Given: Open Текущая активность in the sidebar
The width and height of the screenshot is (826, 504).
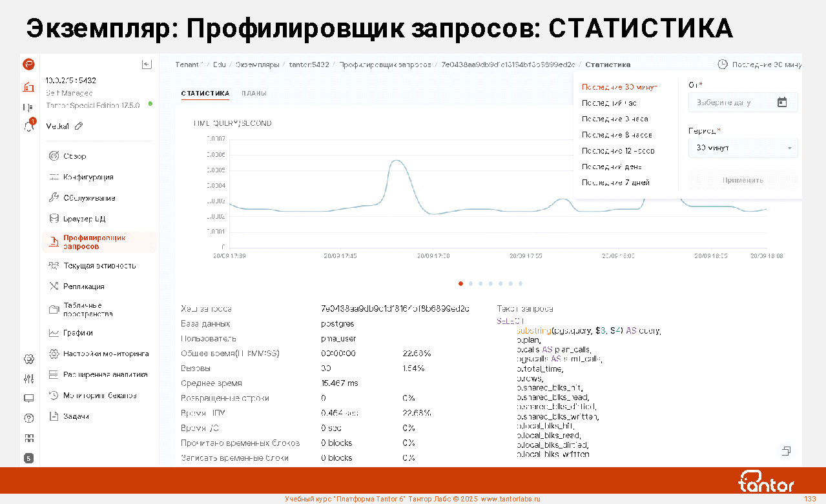Looking at the screenshot, I should pyautogui.click(x=99, y=265).
